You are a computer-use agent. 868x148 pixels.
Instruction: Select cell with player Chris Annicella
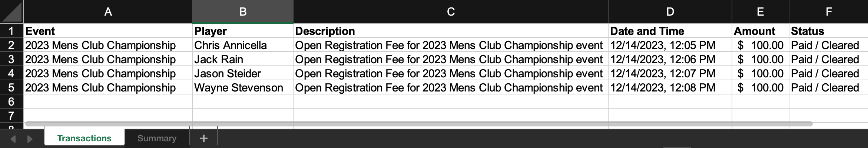click(243, 45)
